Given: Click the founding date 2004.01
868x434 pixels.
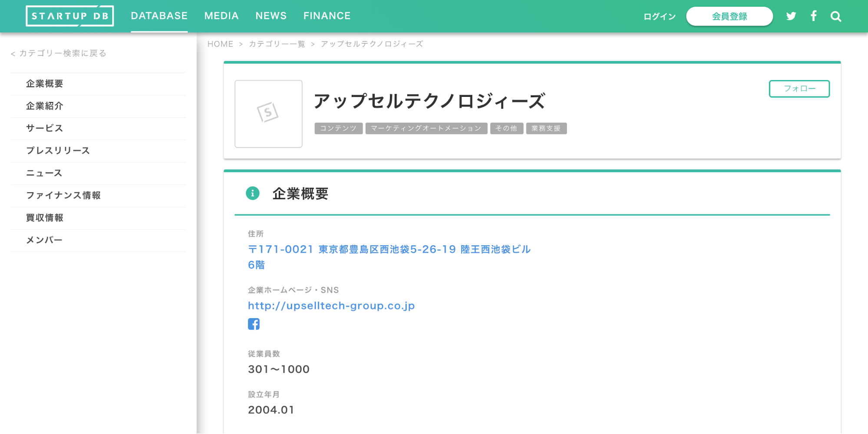Looking at the screenshot, I should pyautogui.click(x=271, y=410).
